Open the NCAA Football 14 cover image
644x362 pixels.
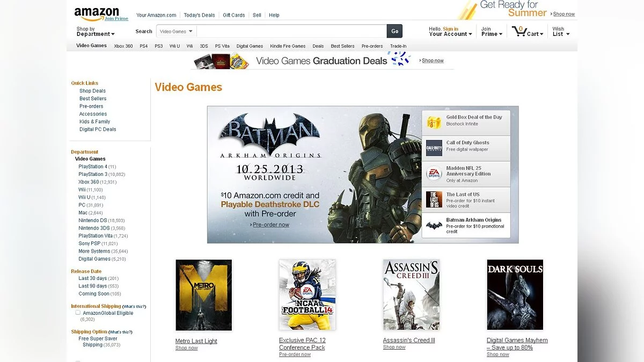click(308, 295)
